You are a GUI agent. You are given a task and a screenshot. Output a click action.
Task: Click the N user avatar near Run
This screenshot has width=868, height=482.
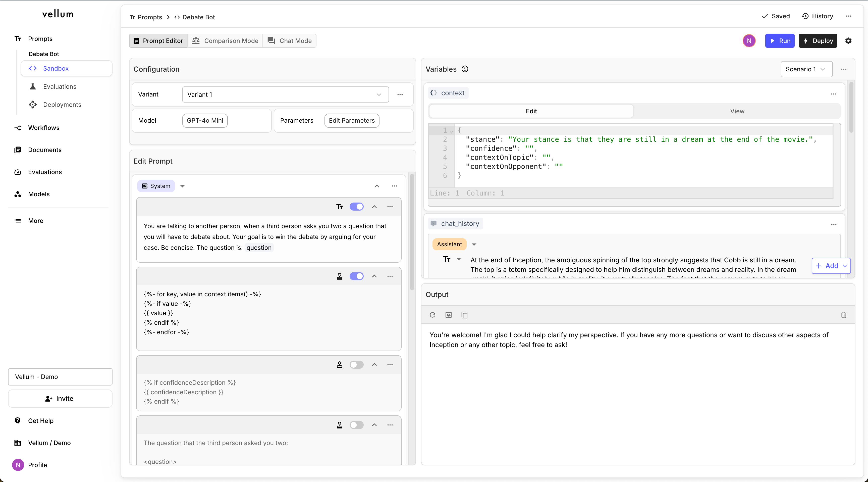749,41
